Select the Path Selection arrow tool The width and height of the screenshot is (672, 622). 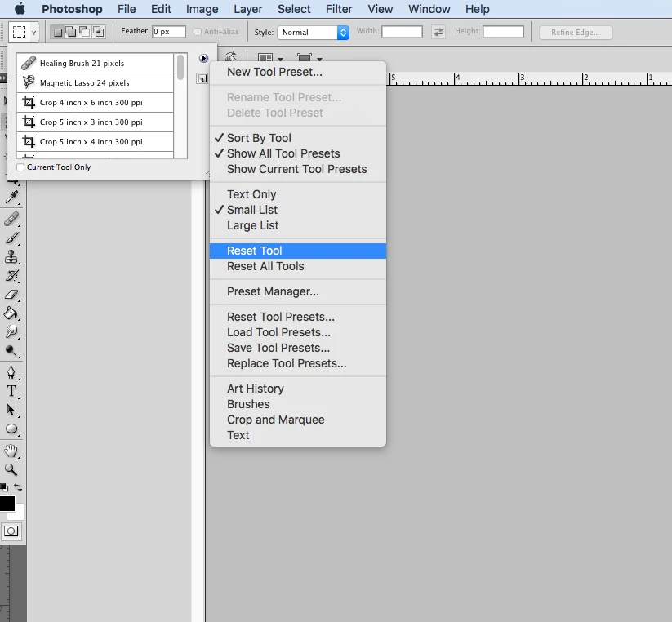[x=11, y=410]
